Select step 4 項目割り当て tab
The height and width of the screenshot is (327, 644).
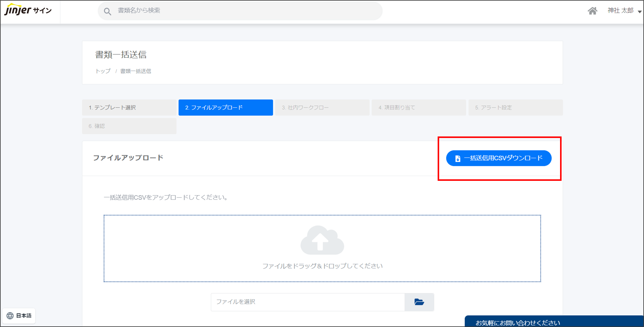tap(418, 107)
